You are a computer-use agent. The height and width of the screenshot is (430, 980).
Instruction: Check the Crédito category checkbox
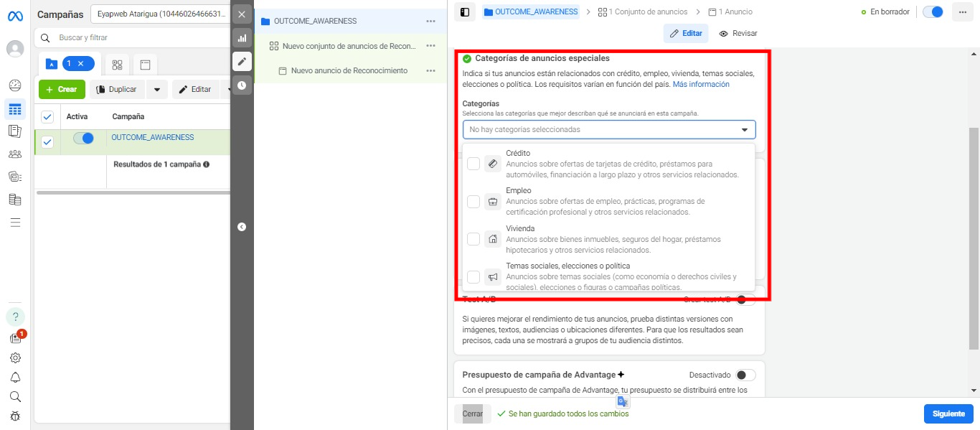(x=473, y=164)
